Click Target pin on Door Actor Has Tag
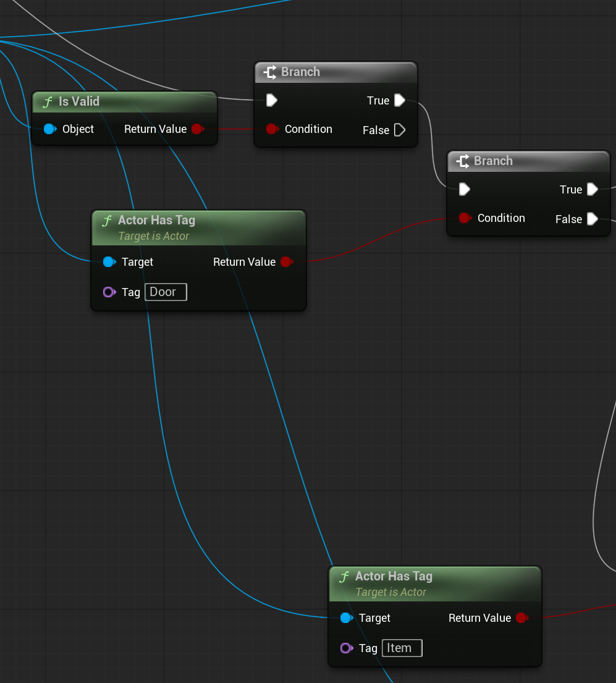616x683 pixels. [x=109, y=262]
